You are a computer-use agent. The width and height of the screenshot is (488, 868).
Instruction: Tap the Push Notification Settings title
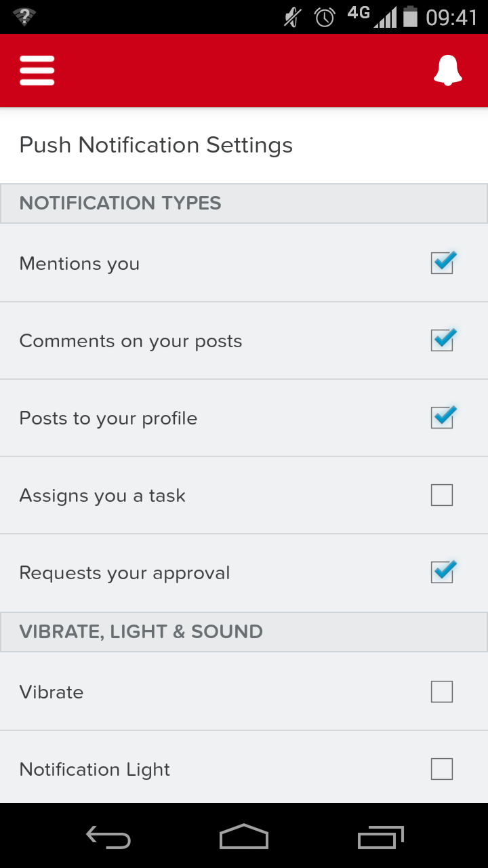156,145
